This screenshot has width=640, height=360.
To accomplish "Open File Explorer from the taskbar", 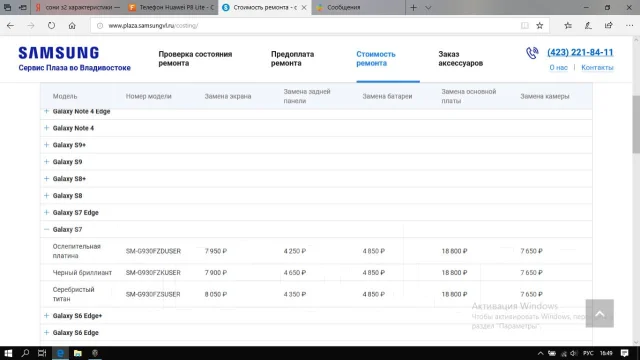I will pyautogui.click(x=78, y=353).
